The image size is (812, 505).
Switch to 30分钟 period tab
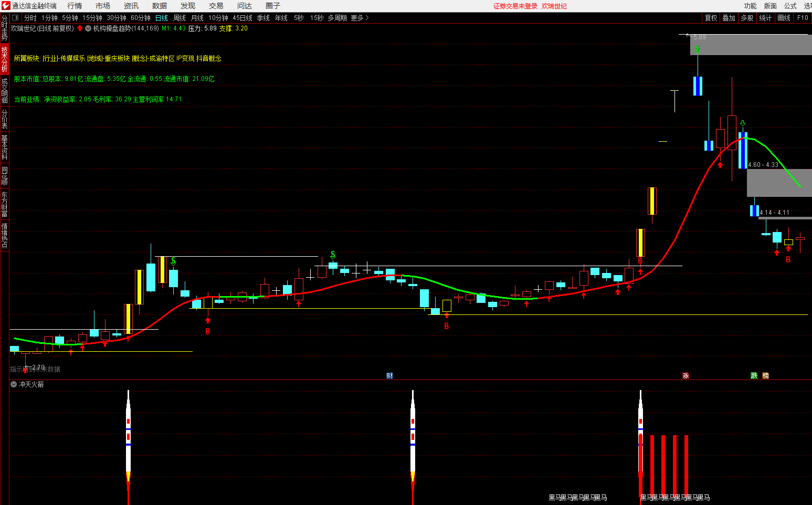(117, 18)
